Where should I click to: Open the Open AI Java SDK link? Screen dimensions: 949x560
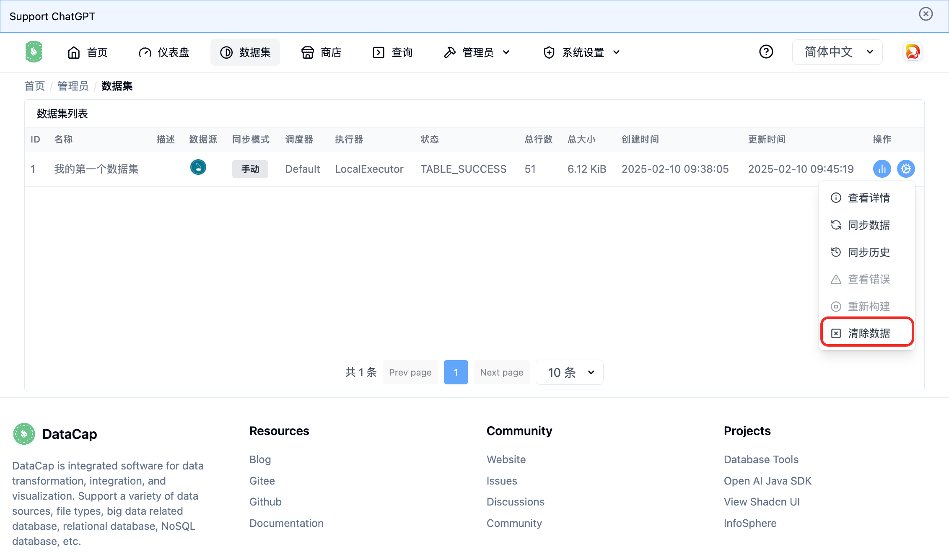768,481
